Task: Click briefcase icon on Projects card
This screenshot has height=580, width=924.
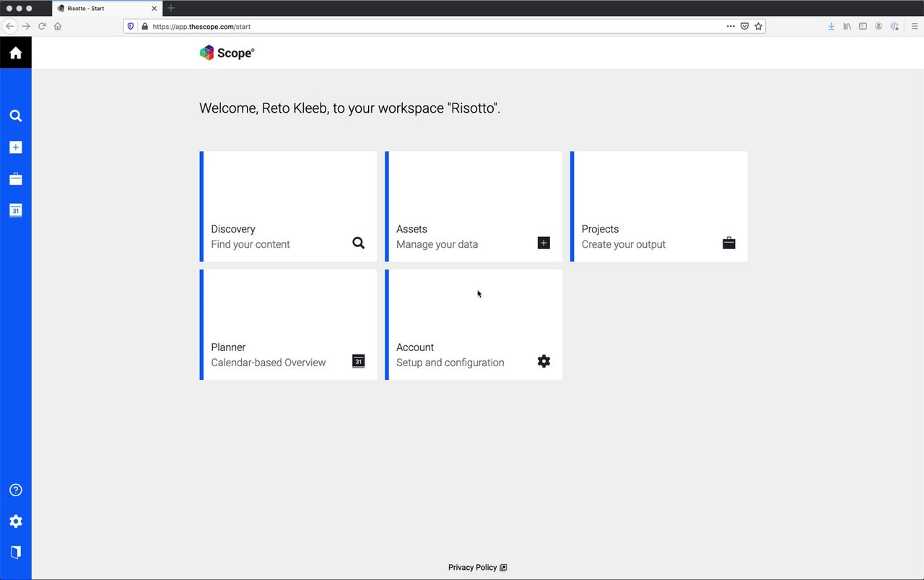Action: coord(729,243)
